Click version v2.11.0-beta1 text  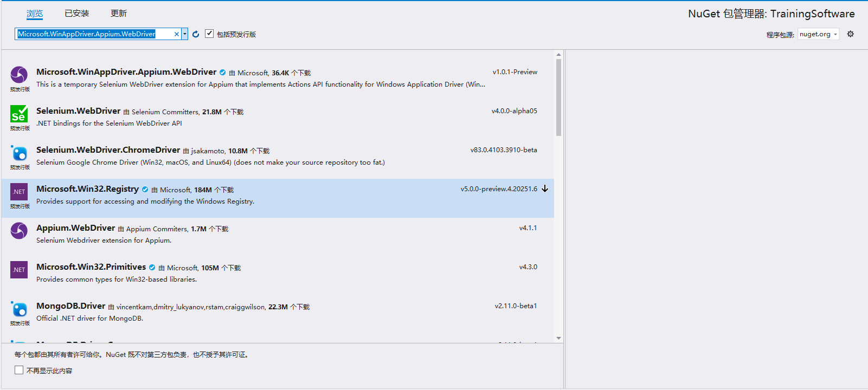point(516,306)
